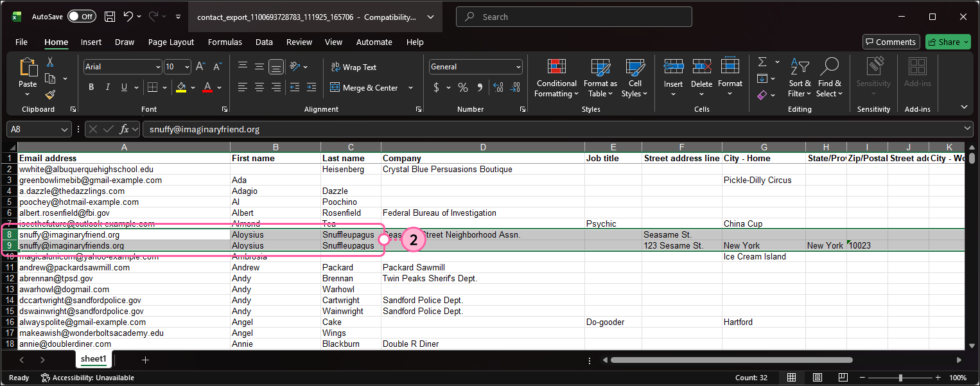Click the Merge & Center icon
The image size is (980, 386).
[334, 87]
